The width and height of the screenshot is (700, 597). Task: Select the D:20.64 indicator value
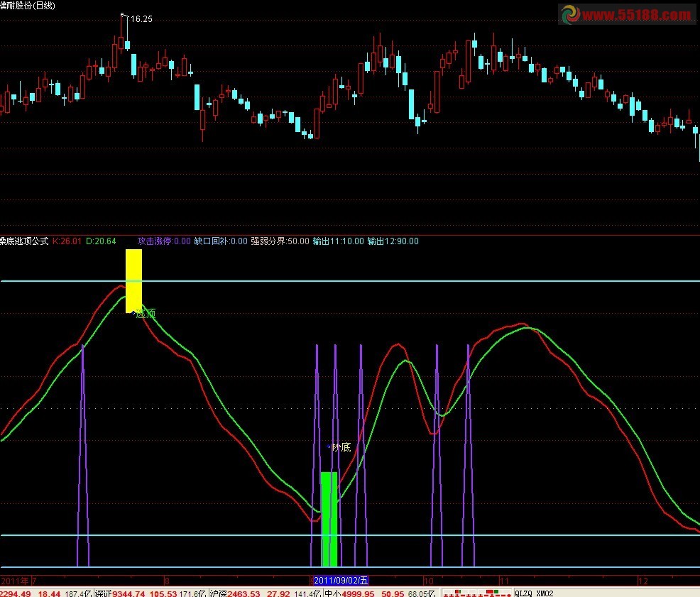(x=101, y=241)
